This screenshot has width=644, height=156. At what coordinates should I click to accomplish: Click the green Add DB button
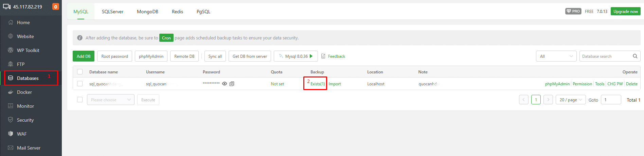pos(84,56)
